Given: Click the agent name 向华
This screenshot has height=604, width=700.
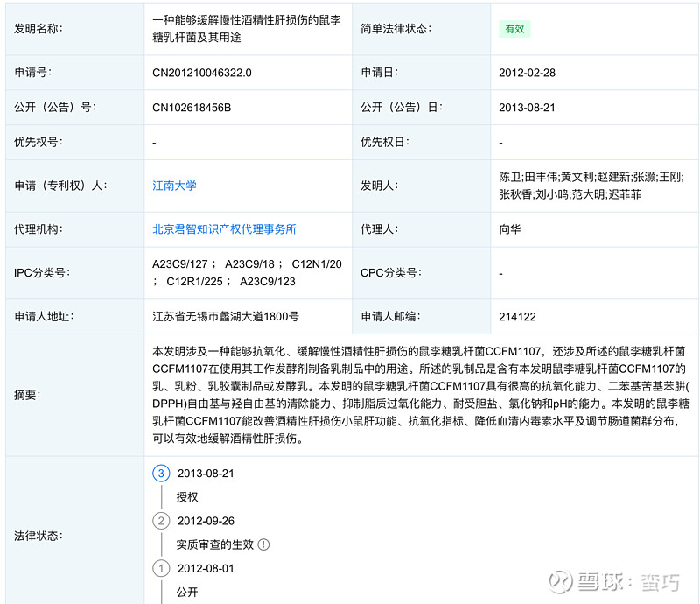Looking at the screenshot, I should [510, 229].
